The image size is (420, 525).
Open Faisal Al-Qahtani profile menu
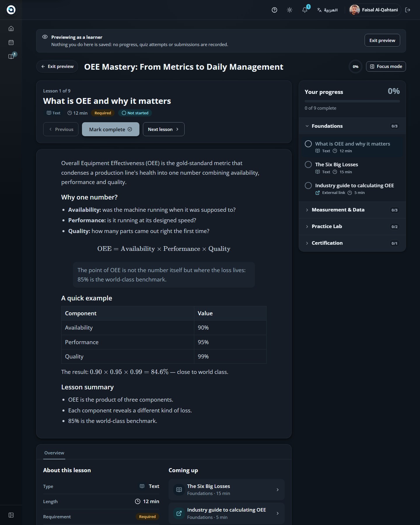click(x=374, y=10)
